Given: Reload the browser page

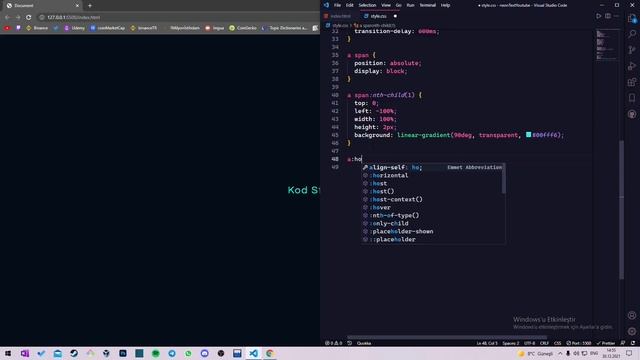Looking at the screenshot, I should (28, 17).
